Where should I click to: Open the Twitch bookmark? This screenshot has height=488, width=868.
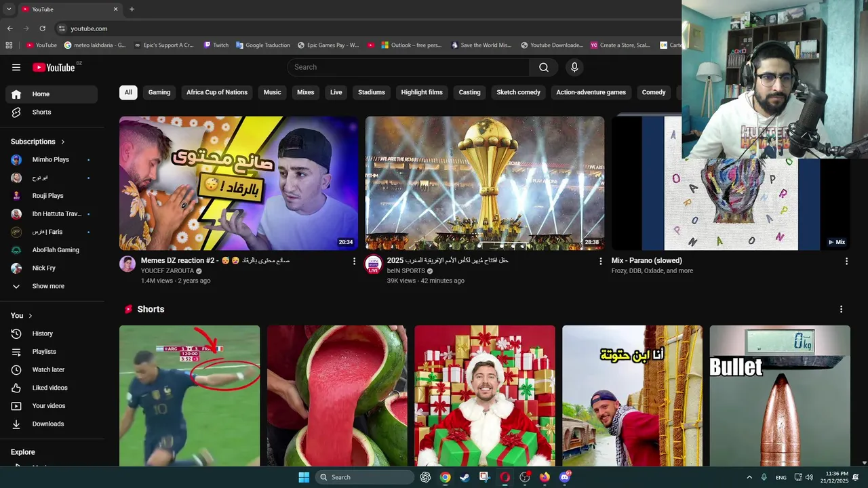pyautogui.click(x=216, y=45)
